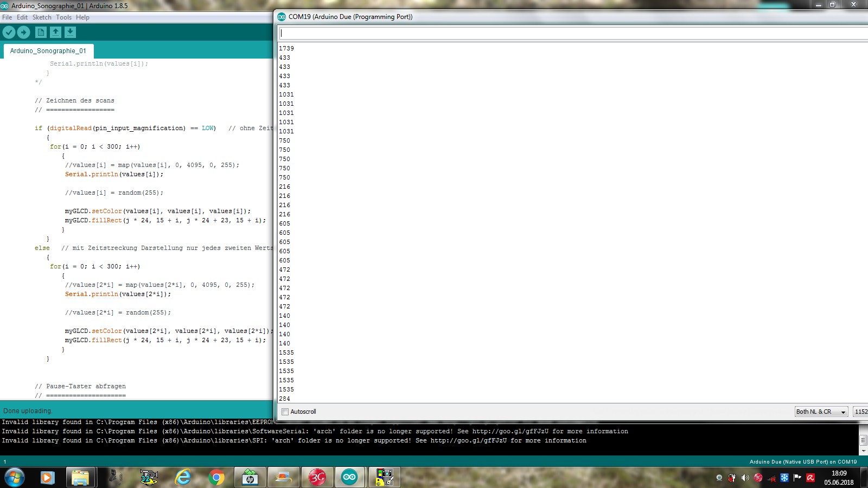Select the Arduino_Sonographie_01 sketch tab

(x=48, y=51)
